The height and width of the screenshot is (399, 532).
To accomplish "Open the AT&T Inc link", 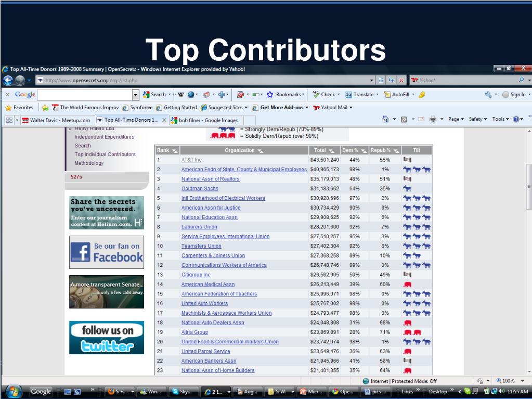I will 191,160.
